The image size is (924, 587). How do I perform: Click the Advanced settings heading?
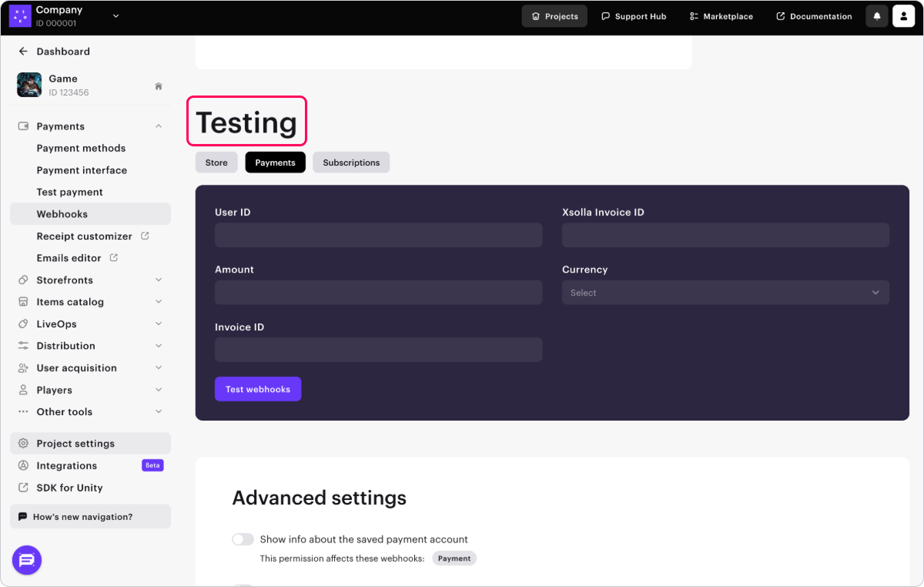320,498
